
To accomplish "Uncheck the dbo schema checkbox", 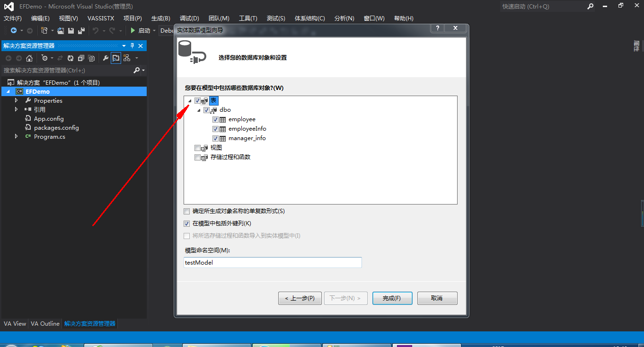I will [x=206, y=110].
